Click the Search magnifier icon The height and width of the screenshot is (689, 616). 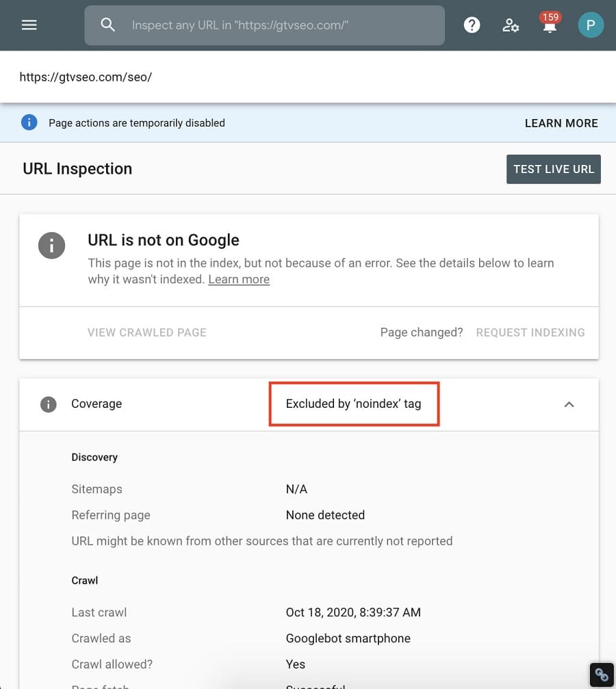pyautogui.click(x=107, y=25)
